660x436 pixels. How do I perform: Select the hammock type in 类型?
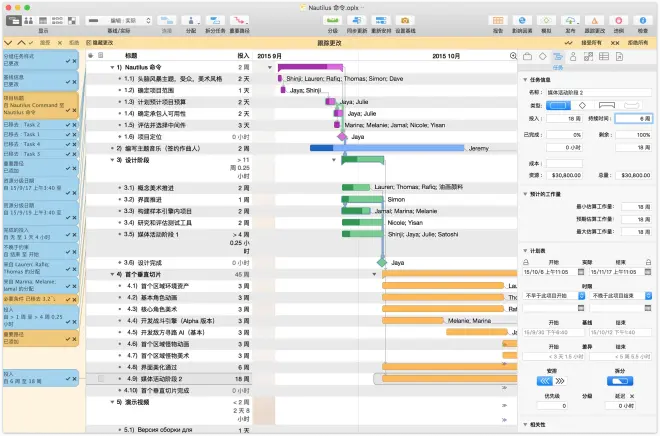[x=631, y=105]
